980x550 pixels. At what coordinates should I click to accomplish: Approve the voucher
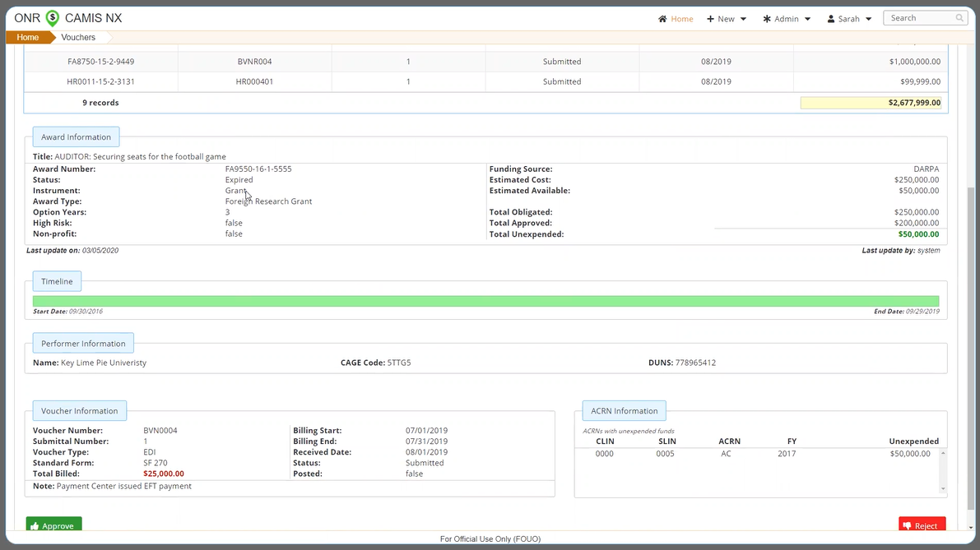53,525
